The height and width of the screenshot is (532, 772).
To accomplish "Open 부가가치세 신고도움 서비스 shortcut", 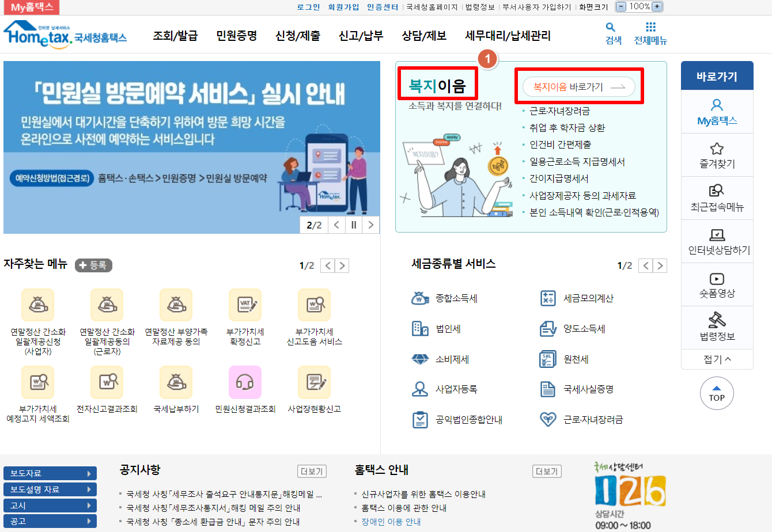I will click(x=315, y=318).
